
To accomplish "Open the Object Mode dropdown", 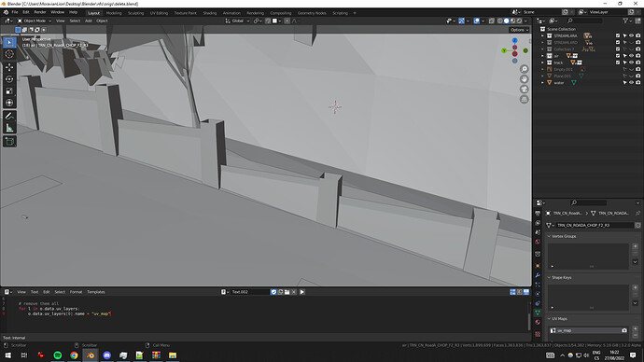I will [x=35, y=21].
